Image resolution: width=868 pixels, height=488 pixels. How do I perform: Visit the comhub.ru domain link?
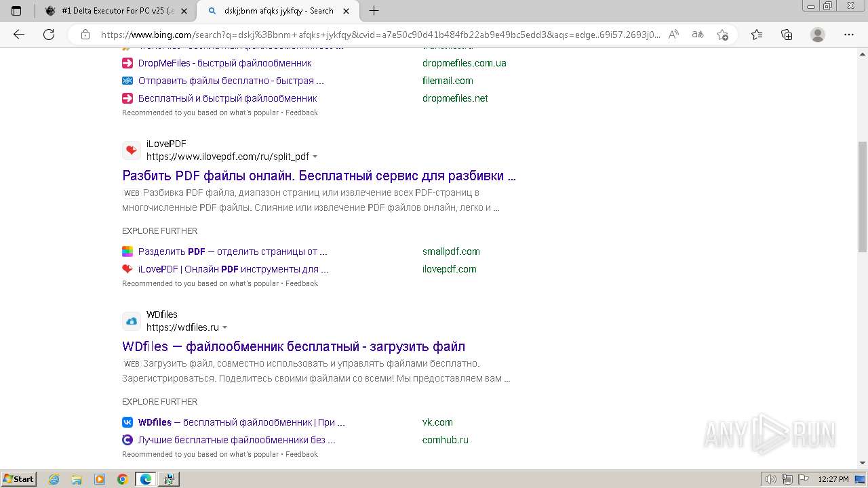pyautogui.click(x=445, y=440)
